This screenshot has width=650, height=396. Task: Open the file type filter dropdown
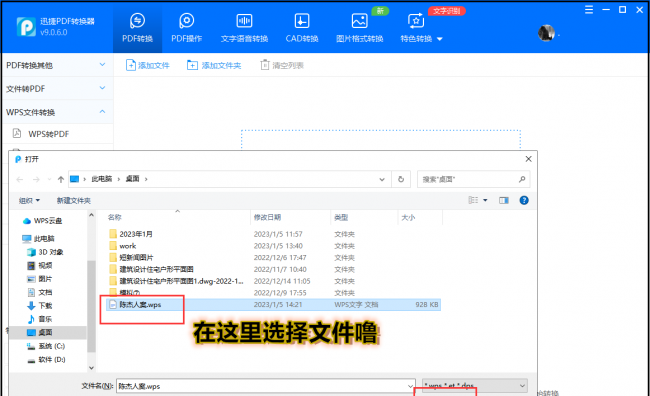click(475, 386)
